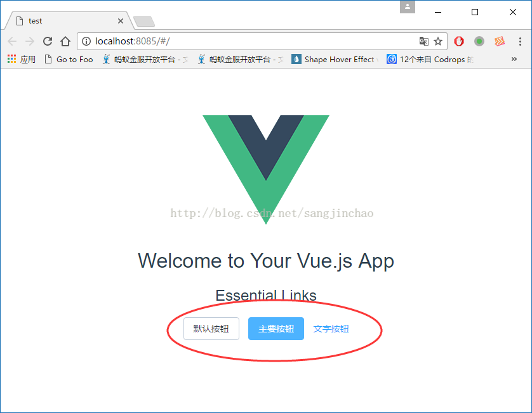Go to the browser home page

pyautogui.click(x=65, y=41)
